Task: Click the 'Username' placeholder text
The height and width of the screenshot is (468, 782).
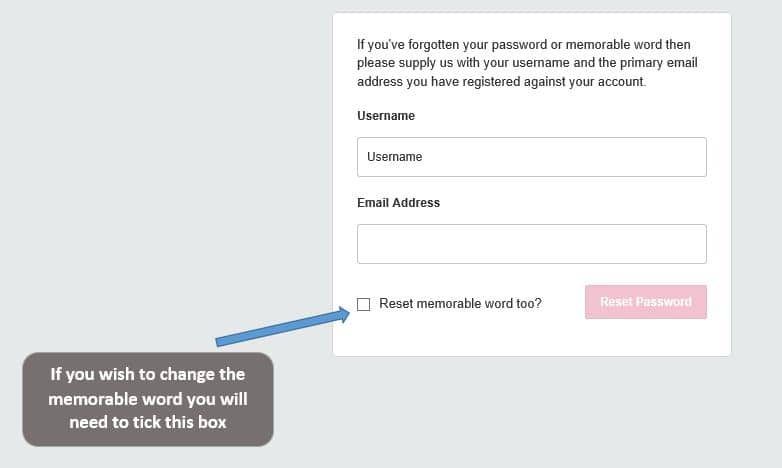Action: click(395, 157)
